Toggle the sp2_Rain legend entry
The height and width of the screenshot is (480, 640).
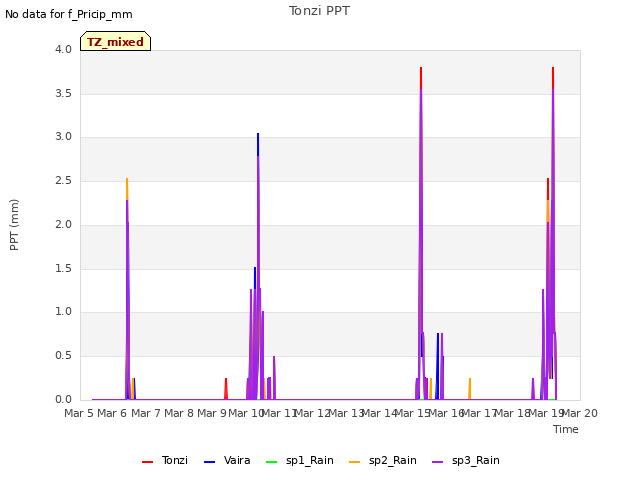pos(383,461)
